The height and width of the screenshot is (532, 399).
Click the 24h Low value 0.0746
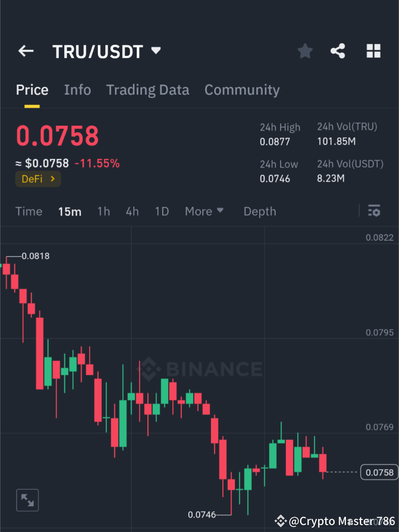tap(275, 178)
